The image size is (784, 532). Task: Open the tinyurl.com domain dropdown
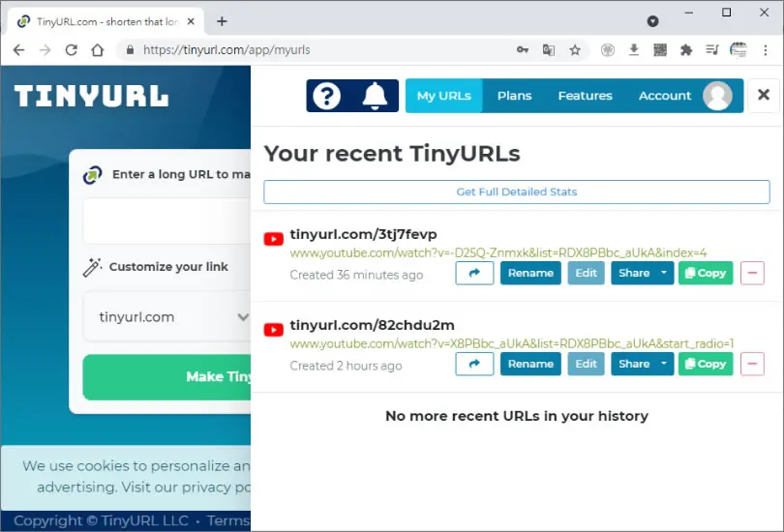(x=167, y=316)
